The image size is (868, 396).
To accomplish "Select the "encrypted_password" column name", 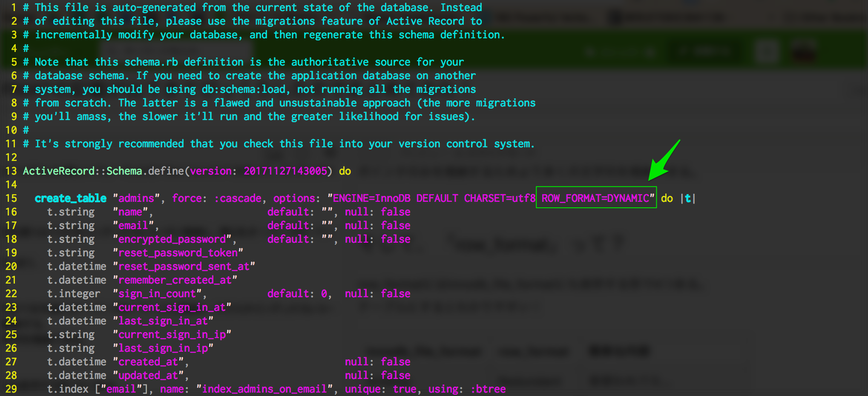I will click(172, 239).
